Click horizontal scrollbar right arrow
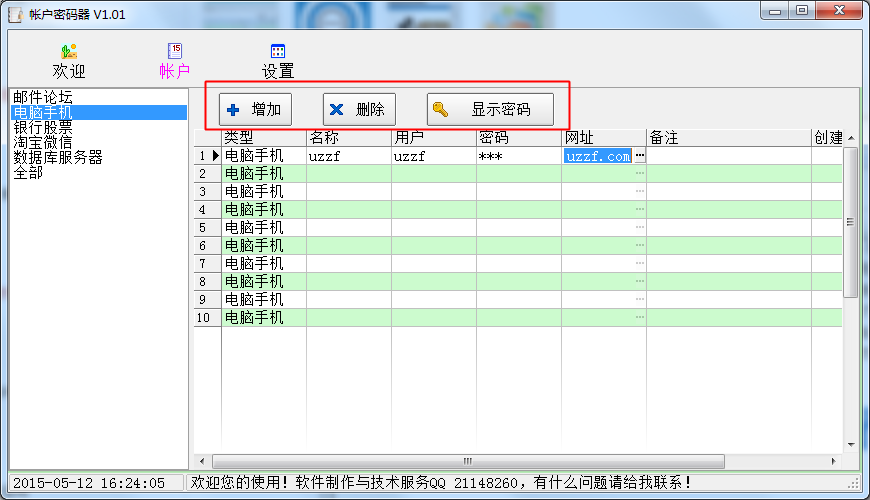870x500 pixels. click(833, 461)
